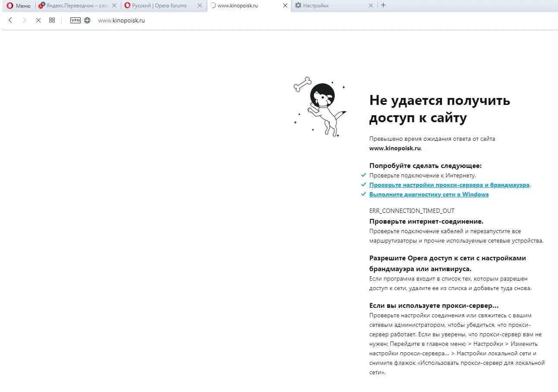Click the Настройки tab gear icon
This screenshot has width=558, height=392.
point(298,6)
